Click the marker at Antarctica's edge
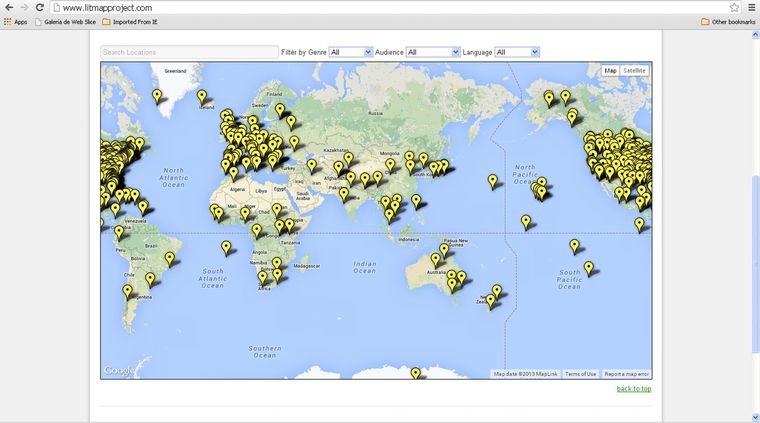 pos(416,374)
